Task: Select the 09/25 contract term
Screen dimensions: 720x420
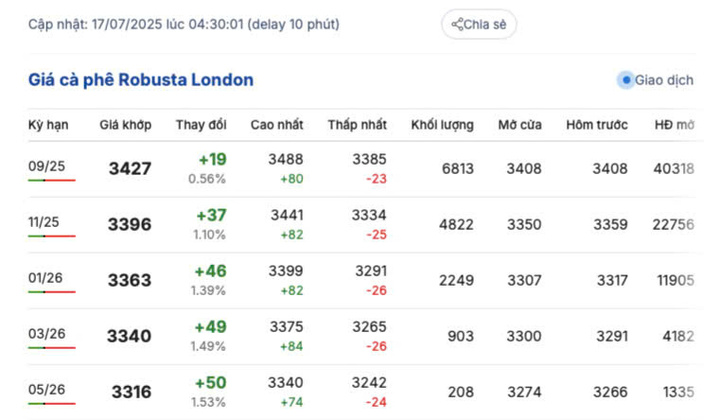Action: [x=46, y=166]
